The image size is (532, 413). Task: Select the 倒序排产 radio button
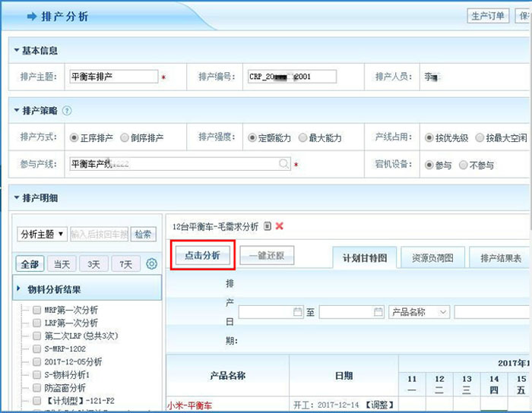[x=125, y=138]
